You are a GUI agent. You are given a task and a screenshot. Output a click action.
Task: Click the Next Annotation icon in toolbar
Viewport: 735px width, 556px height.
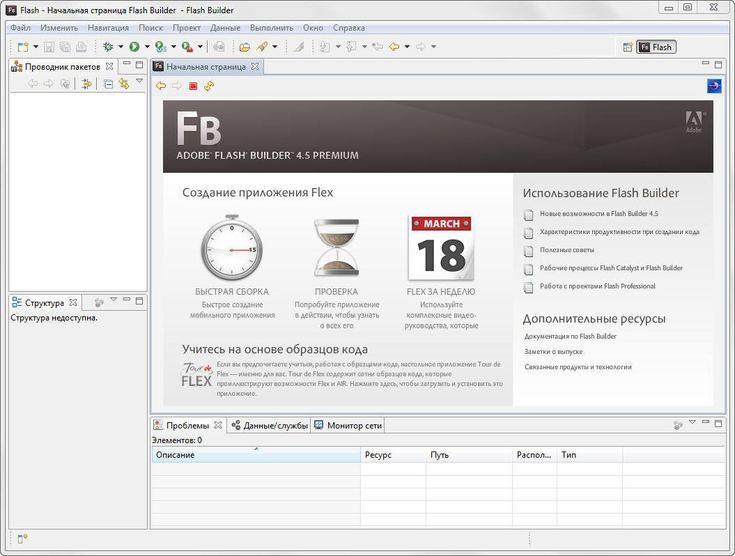[324, 47]
